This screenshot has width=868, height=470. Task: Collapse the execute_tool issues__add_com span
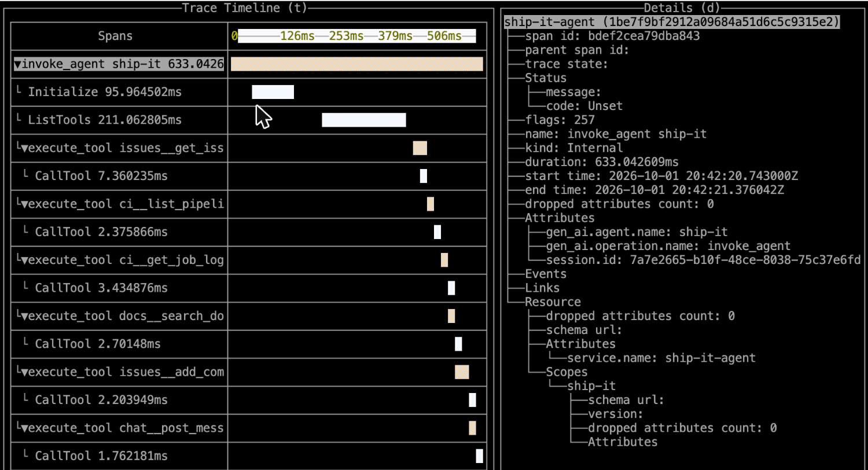pyautogui.click(x=24, y=372)
